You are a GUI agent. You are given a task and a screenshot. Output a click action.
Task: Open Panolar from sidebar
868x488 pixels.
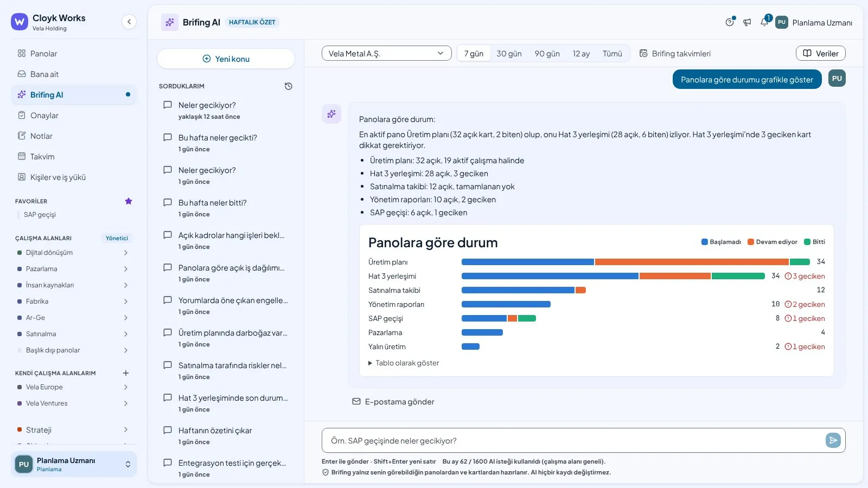tap(74, 54)
